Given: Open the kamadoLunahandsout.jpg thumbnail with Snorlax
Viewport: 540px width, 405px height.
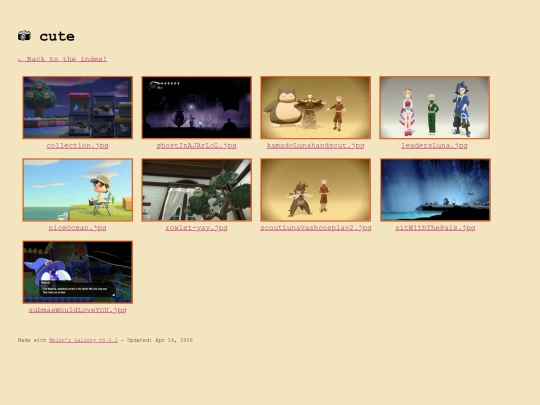Looking at the screenshot, I should (315, 107).
